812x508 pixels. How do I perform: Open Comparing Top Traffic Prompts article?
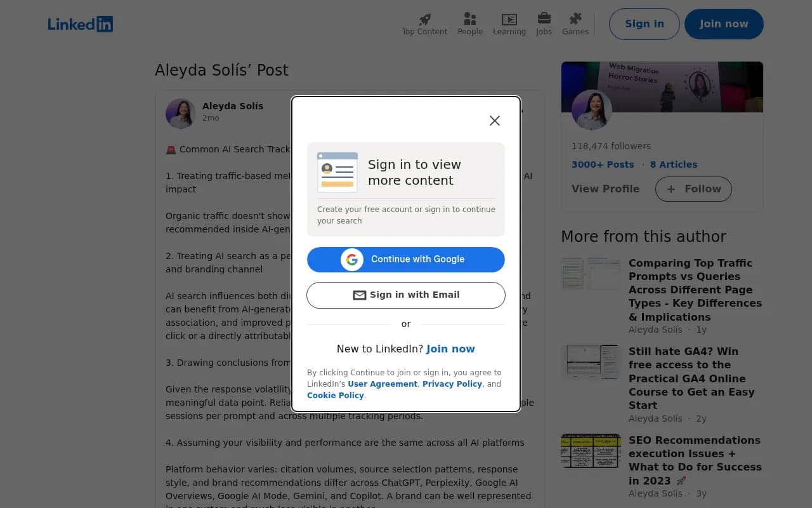(x=695, y=290)
